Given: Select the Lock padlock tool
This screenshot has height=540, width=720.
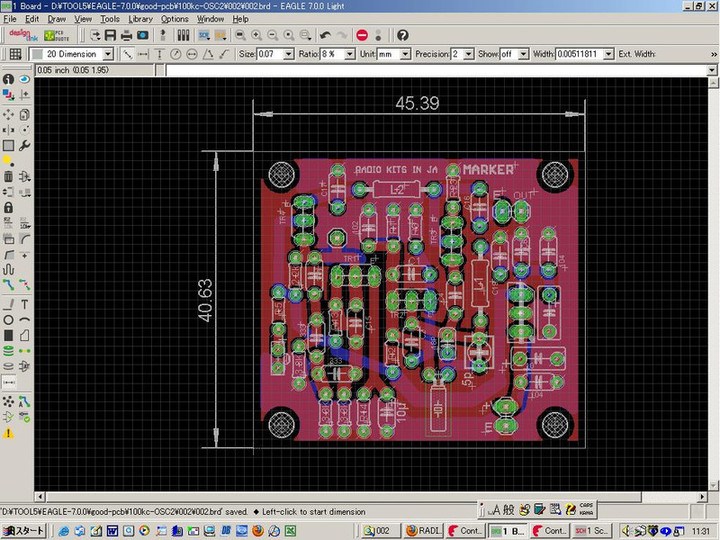Looking at the screenshot, I should 8,207.
